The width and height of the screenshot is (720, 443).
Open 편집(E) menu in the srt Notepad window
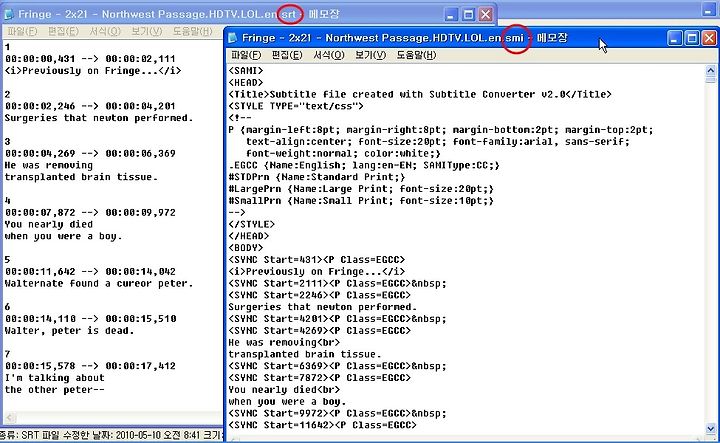tap(63, 31)
